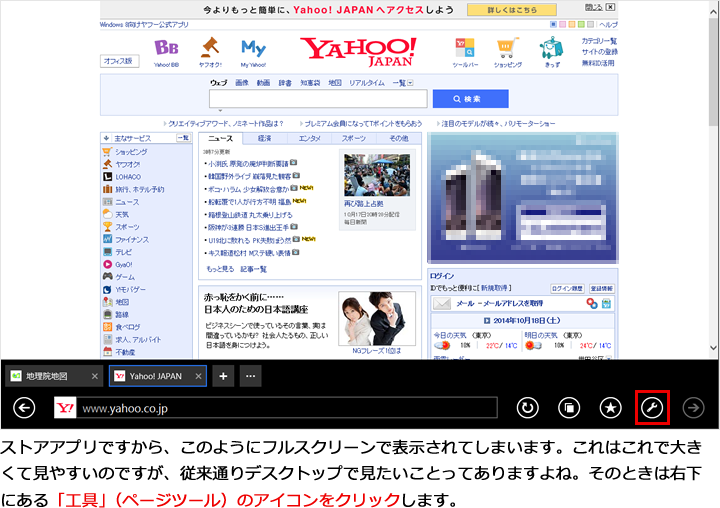Click the 詳しくはこちら yellow banner button
The width and height of the screenshot is (720, 508).
pyautogui.click(x=512, y=10)
